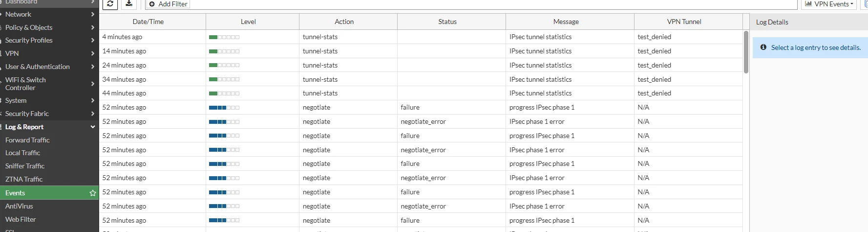
Task: Open the VPN Events dropdown
Action: click(x=836, y=4)
